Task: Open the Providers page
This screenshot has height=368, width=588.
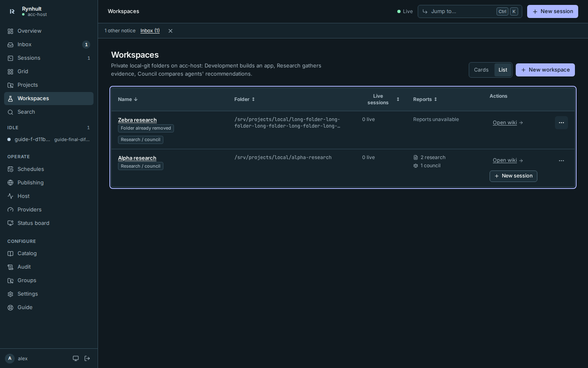Action: pyautogui.click(x=49, y=210)
